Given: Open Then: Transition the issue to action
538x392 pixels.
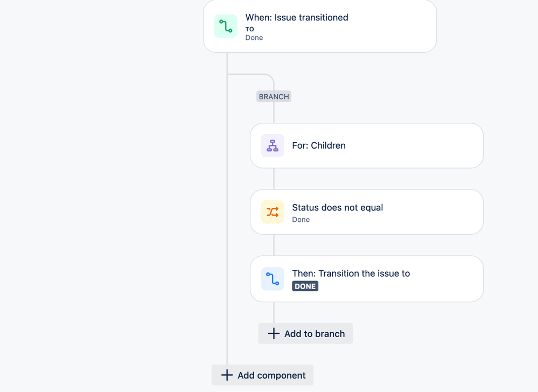Looking at the screenshot, I should (366, 279).
